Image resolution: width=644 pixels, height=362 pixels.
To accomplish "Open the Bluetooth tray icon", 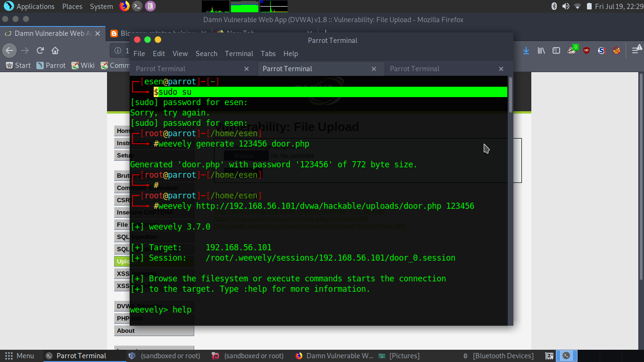I will click(554, 6).
